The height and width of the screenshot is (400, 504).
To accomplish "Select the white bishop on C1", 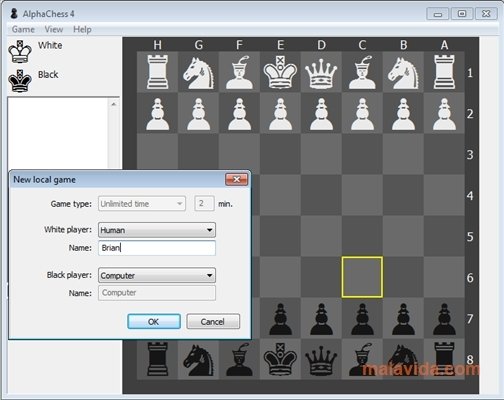I will (x=362, y=72).
